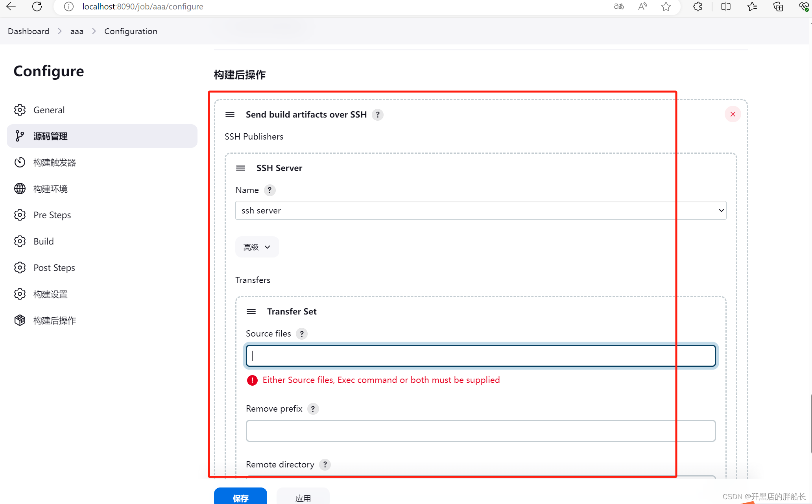Screen dimensions: 812x504
Task: Click the browser back arrow
Action: (x=11, y=6)
